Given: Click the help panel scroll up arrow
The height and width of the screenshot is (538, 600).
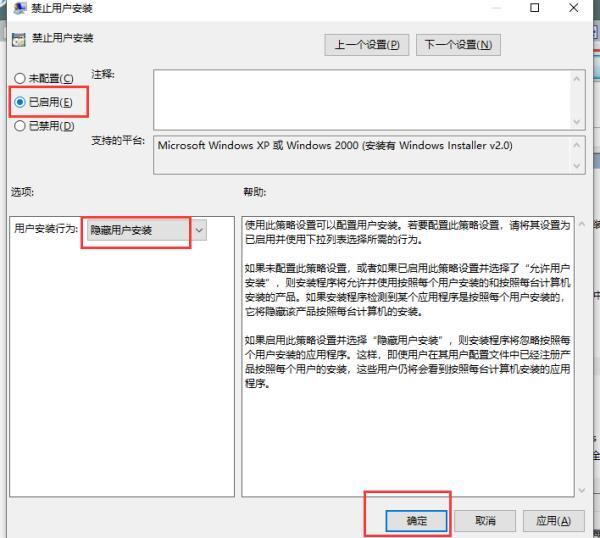Looking at the screenshot, I should (x=582, y=224).
